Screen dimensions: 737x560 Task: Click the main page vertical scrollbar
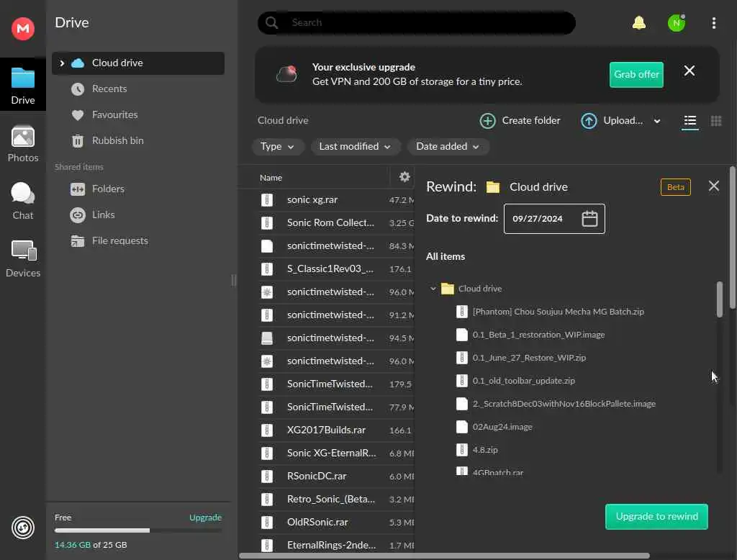[x=732, y=238]
